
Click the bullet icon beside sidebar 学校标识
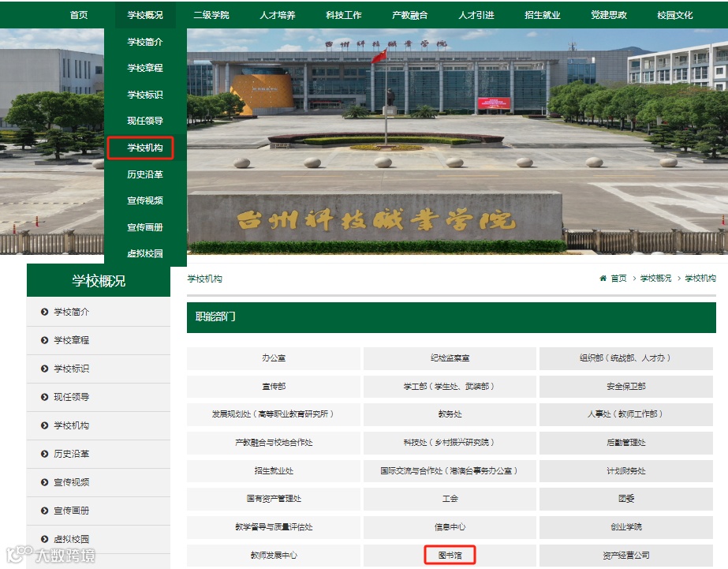[45, 369]
